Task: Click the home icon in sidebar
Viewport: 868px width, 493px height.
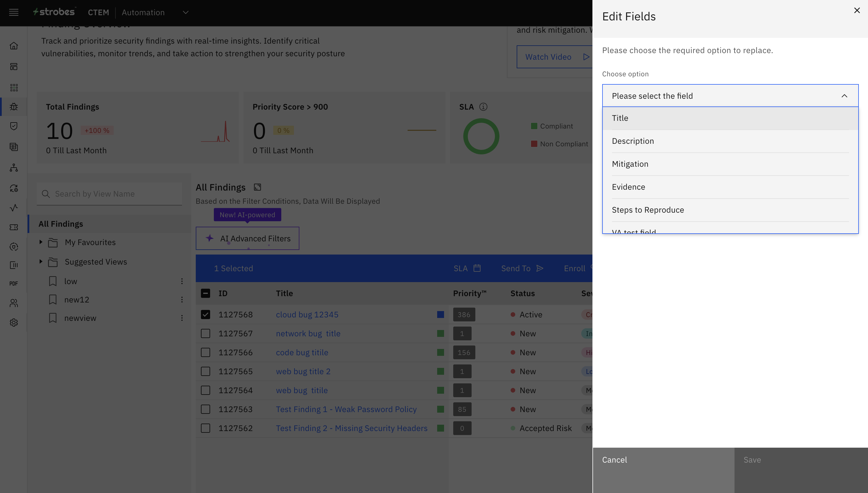Action: [14, 46]
